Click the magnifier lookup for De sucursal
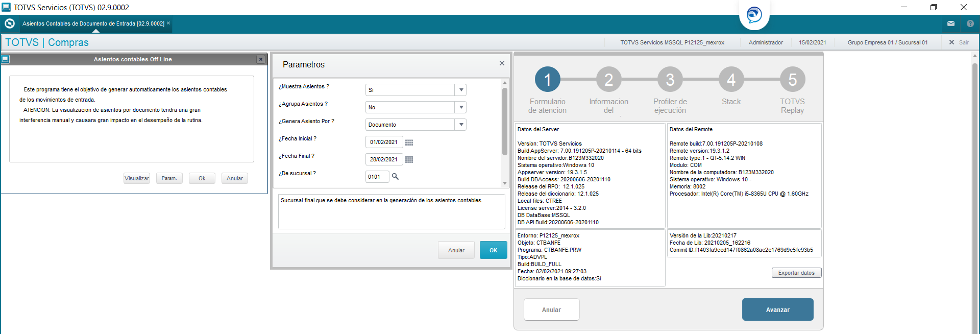The image size is (980, 334). click(x=395, y=177)
